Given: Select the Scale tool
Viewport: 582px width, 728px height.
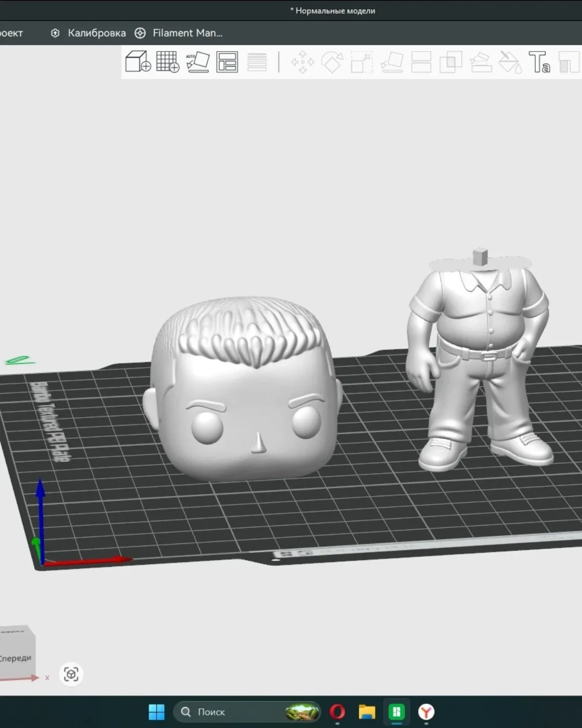Looking at the screenshot, I should (362, 62).
